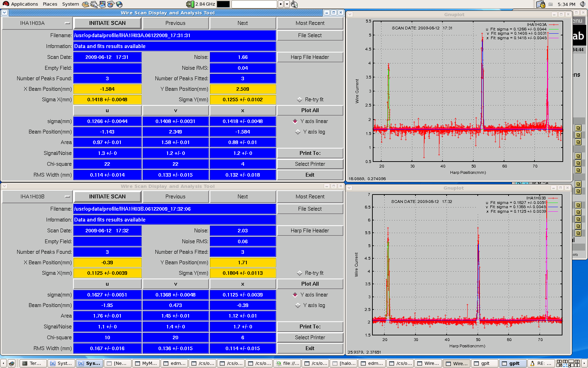
Task: Click Next in IHA1H03B window
Action: coord(243,197)
